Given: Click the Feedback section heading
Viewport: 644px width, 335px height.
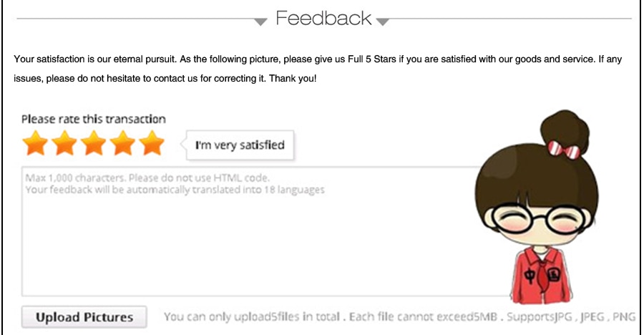Looking at the screenshot, I should [323, 18].
